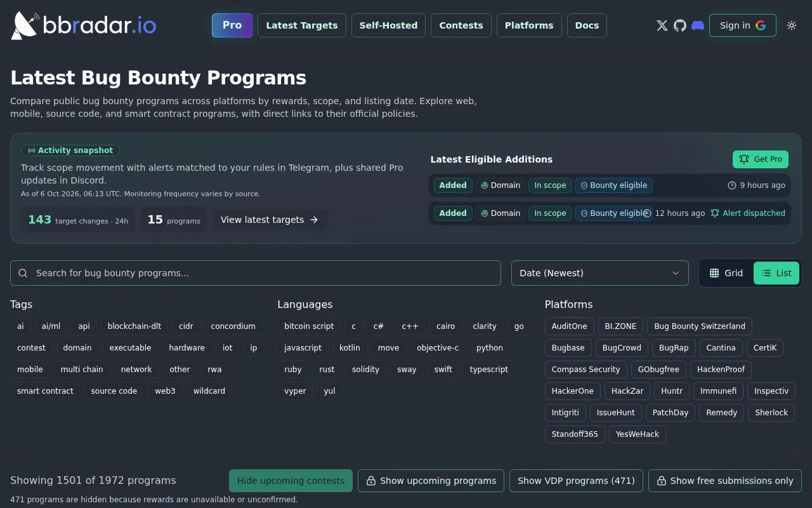The image size is (812, 508).
Task: Switch to List view
Action: pos(776,273)
